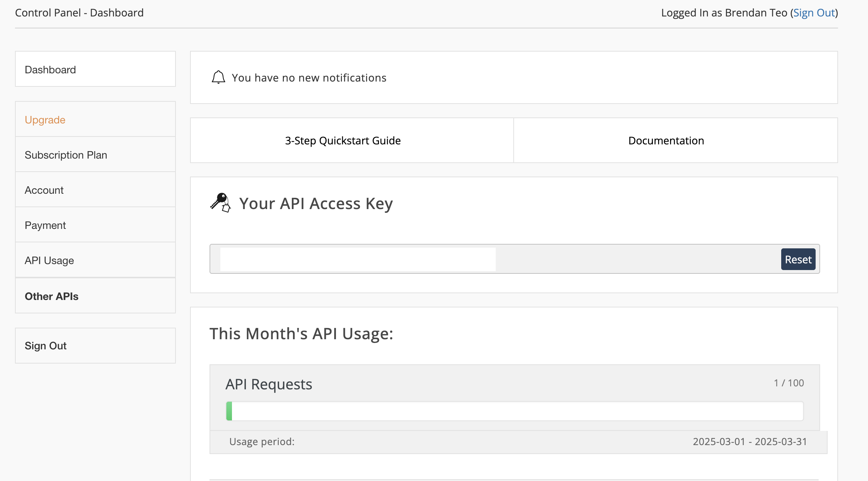Click the key icon beside API Access Key

[x=220, y=203]
